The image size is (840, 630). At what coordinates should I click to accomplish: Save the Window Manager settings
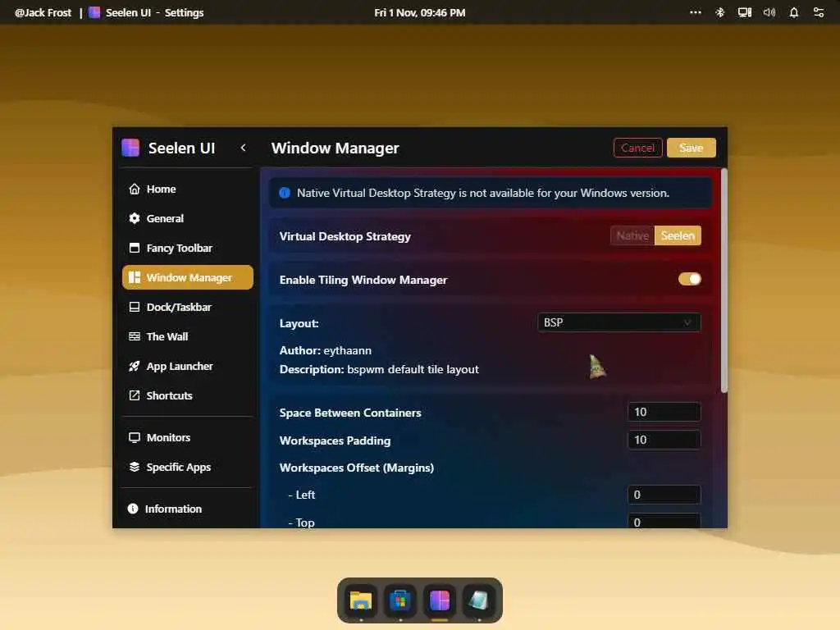pyautogui.click(x=691, y=148)
